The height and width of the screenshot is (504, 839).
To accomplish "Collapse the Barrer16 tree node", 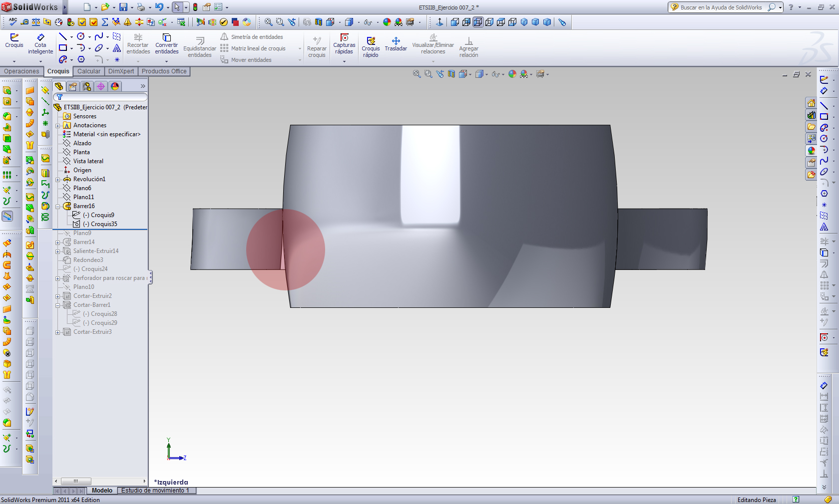I will pyautogui.click(x=57, y=207).
